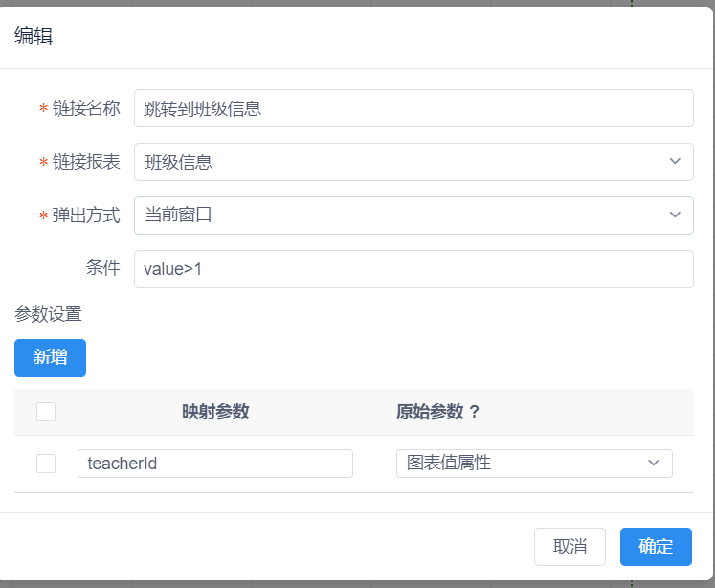
Task: Check the teacherId row checkbox
Action: [46, 464]
